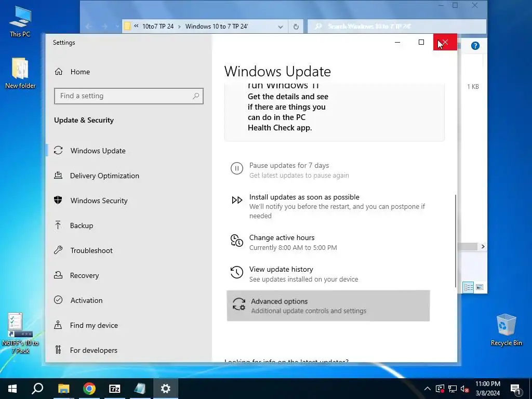The width and height of the screenshot is (532, 399).
Task: Click the Windows Security shield icon
Action: (58, 200)
